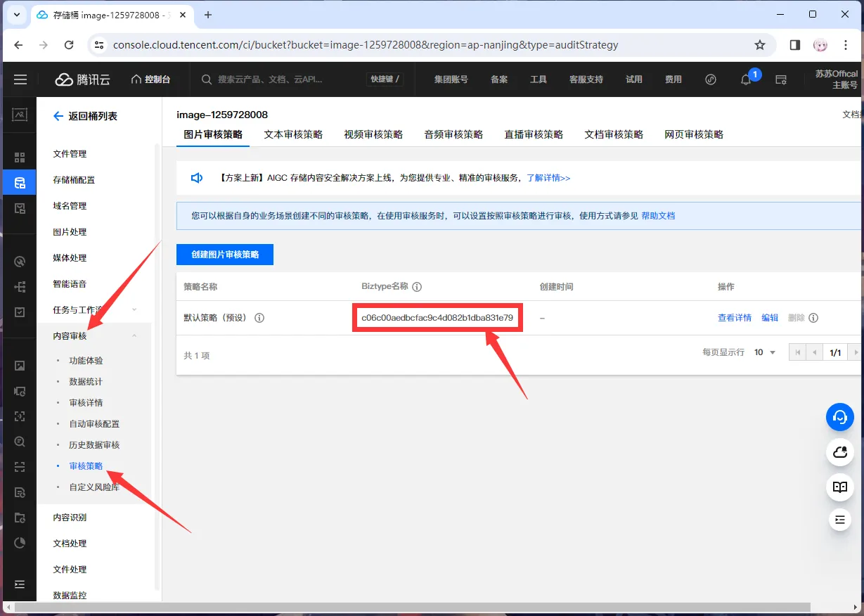Switch to the 文本审核策略 tab

point(293,134)
